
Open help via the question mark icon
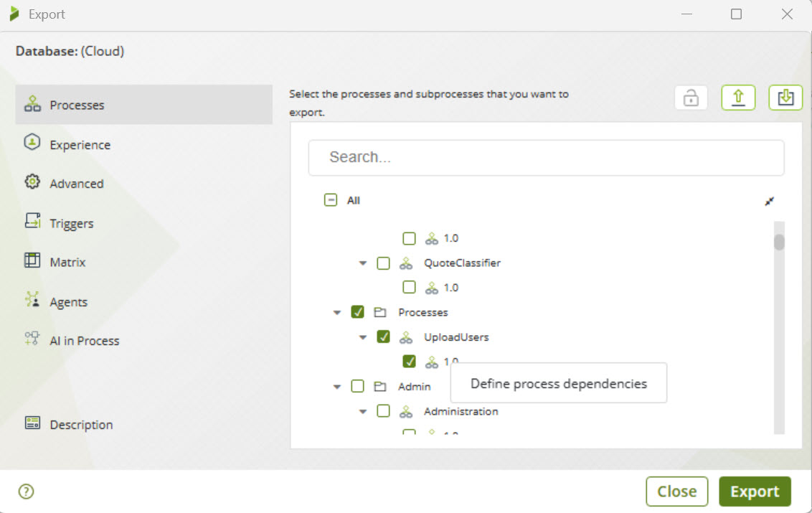point(27,491)
